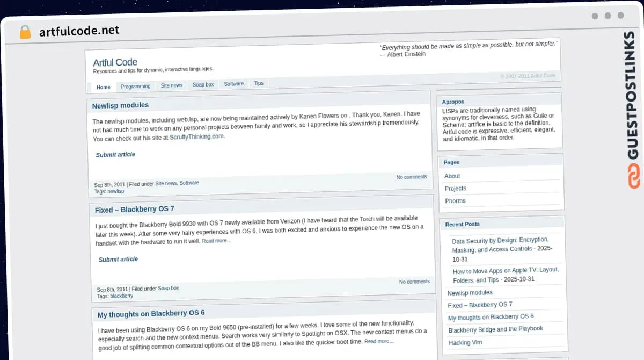Click Submit article under Newlisp modules
The height and width of the screenshot is (360, 644).
coord(115,155)
